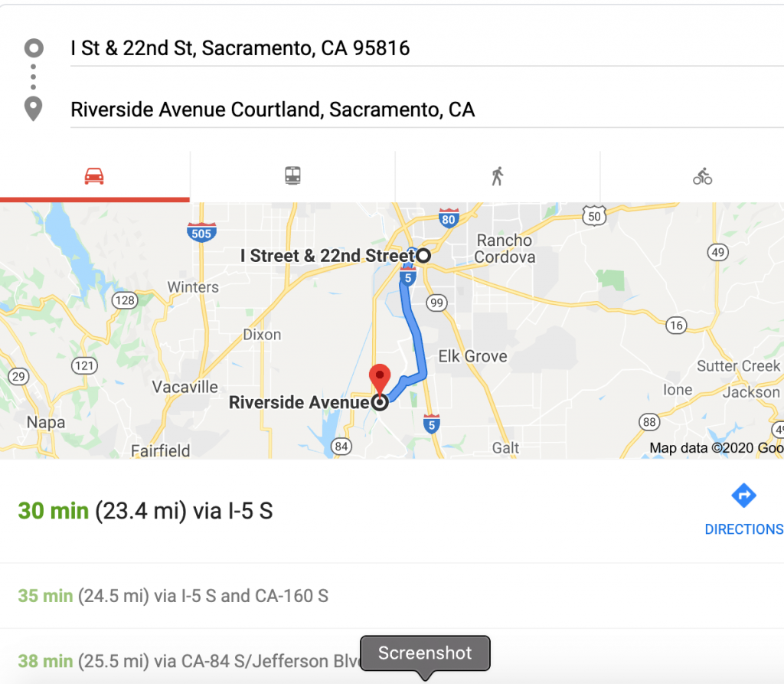
Task: Choose the 35 min via CA-160 S route
Action: coord(173,595)
